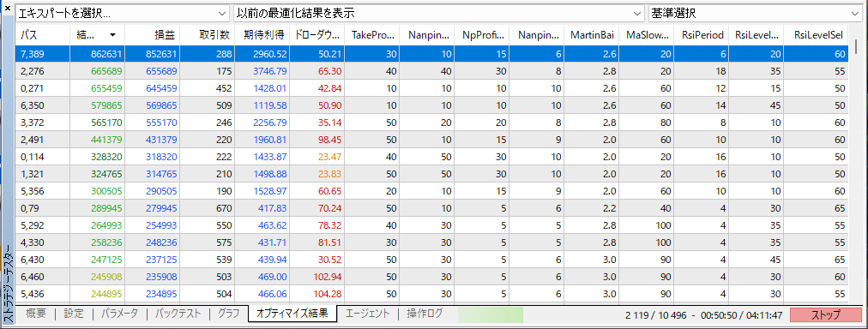Click profit value 645459
Viewport: 868px width, 329px height.
coord(161,88)
